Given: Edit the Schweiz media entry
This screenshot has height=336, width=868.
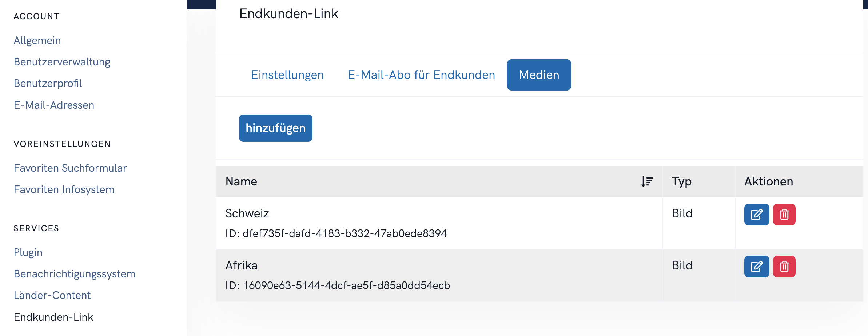Looking at the screenshot, I should point(756,215).
